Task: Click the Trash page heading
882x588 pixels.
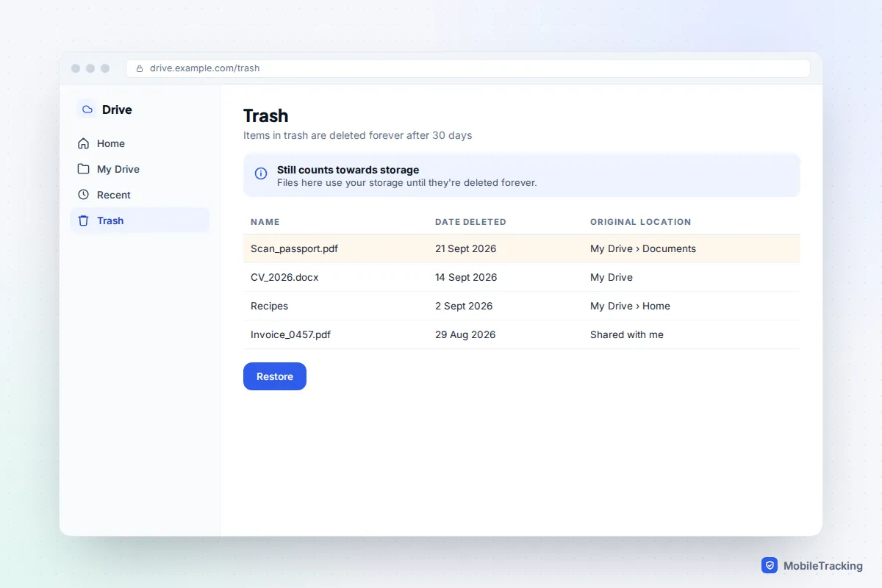Action: (x=266, y=116)
